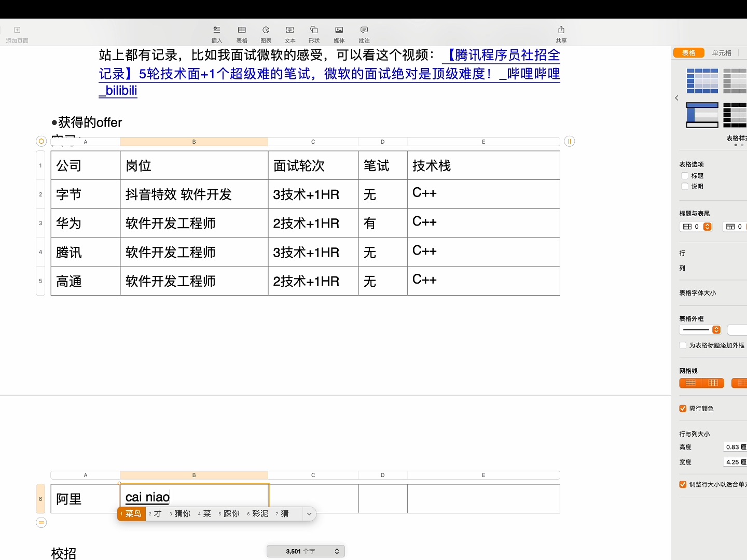
Task: Click the cell 抖音特效 软件开发
Action: (x=194, y=194)
